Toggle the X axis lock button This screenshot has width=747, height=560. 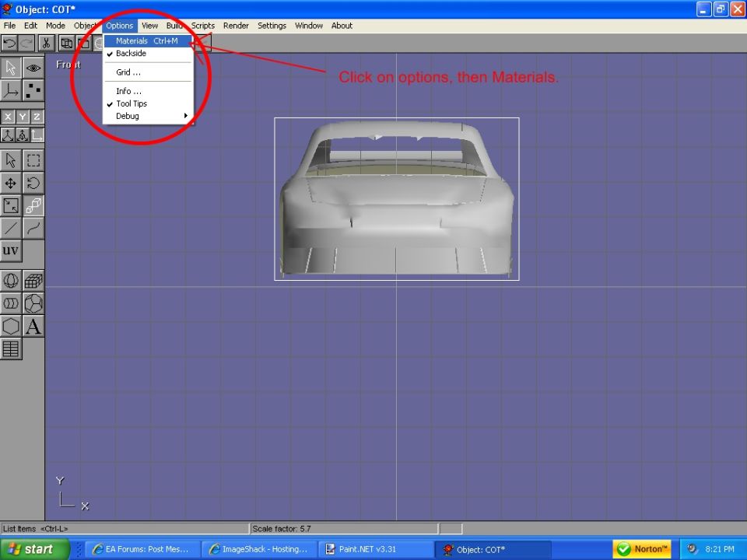[x=8, y=117]
